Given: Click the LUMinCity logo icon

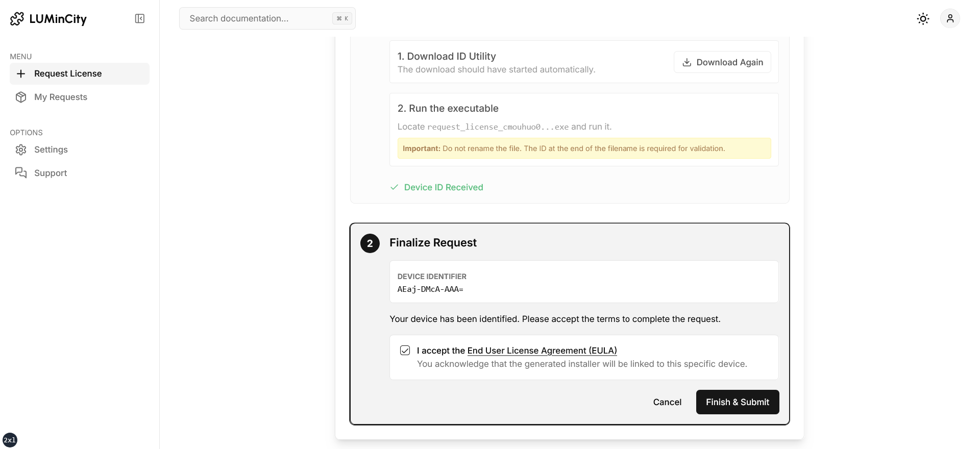Looking at the screenshot, I should point(17,19).
